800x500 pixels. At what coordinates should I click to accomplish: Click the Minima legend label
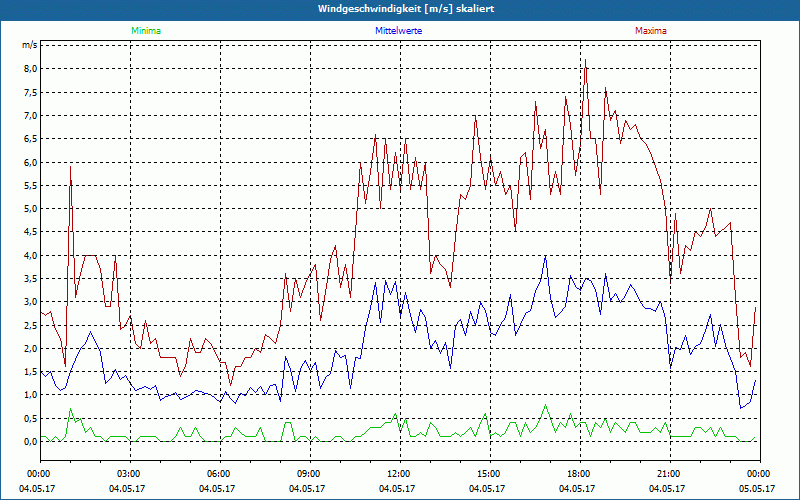tap(145, 31)
